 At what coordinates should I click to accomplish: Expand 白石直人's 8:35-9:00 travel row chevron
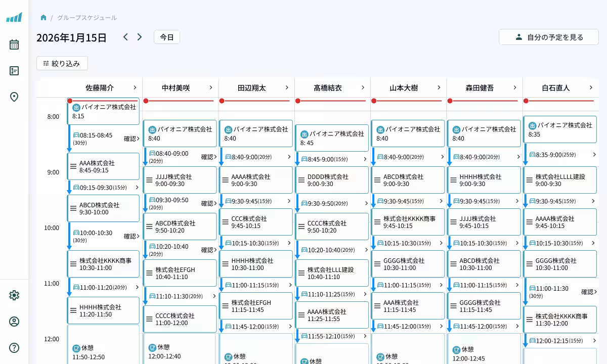595,155
